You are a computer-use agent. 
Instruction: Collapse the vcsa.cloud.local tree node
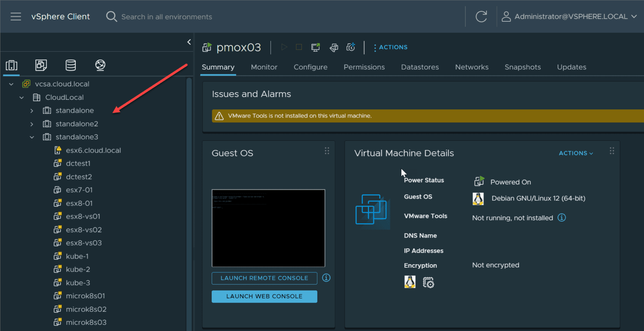pyautogui.click(x=11, y=84)
